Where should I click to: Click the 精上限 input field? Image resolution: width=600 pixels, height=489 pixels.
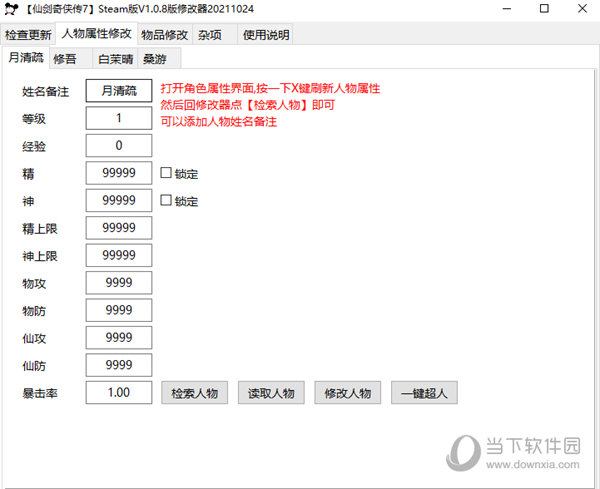[119, 228]
